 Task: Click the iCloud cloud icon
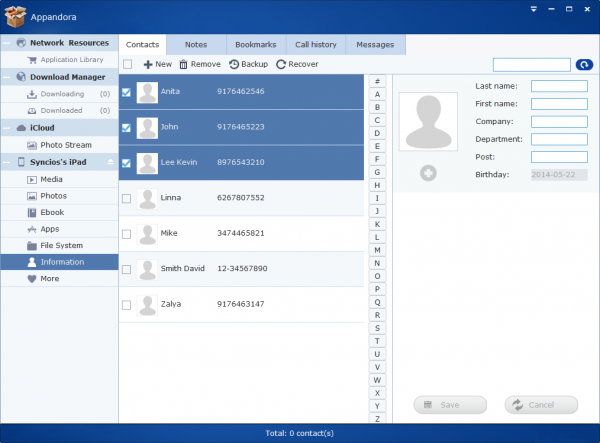point(21,128)
